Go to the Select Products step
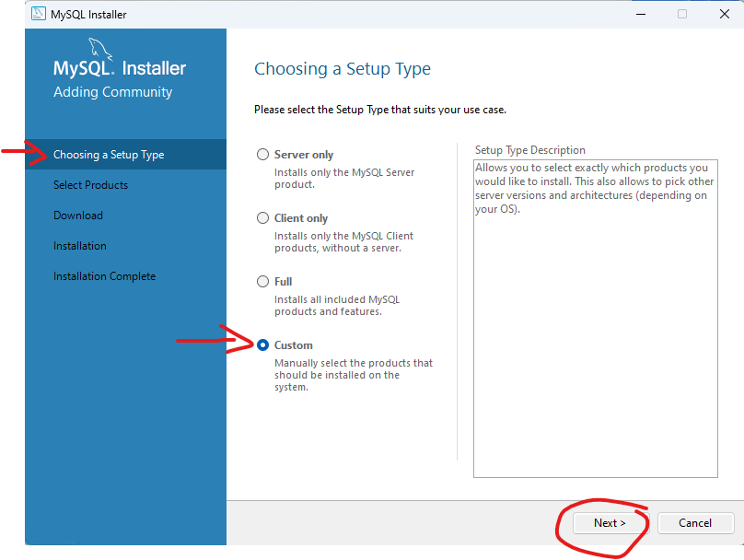The image size is (744, 560). click(x=90, y=185)
